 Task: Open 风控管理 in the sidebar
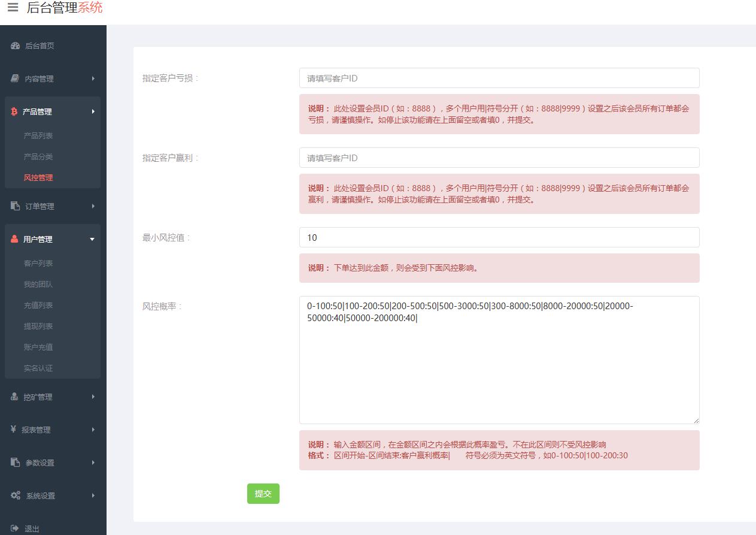(x=38, y=177)
